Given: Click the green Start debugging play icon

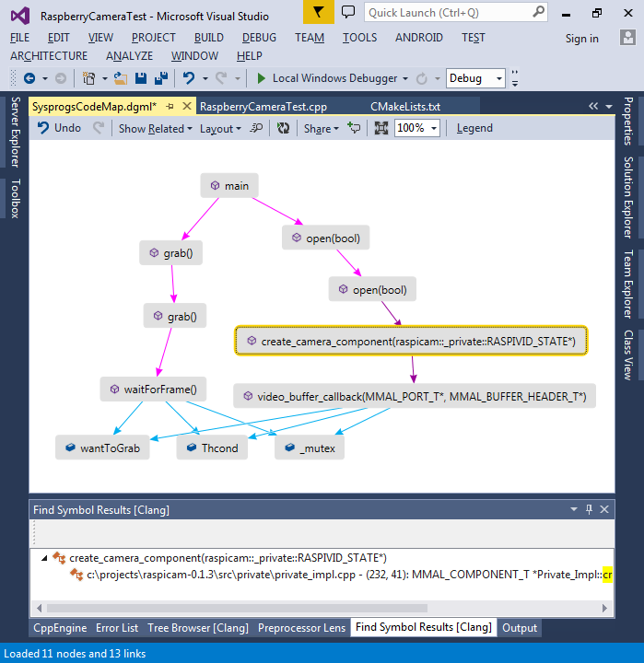Looking at the screenshot, I should pyautogui.click(x=261, y=78).
